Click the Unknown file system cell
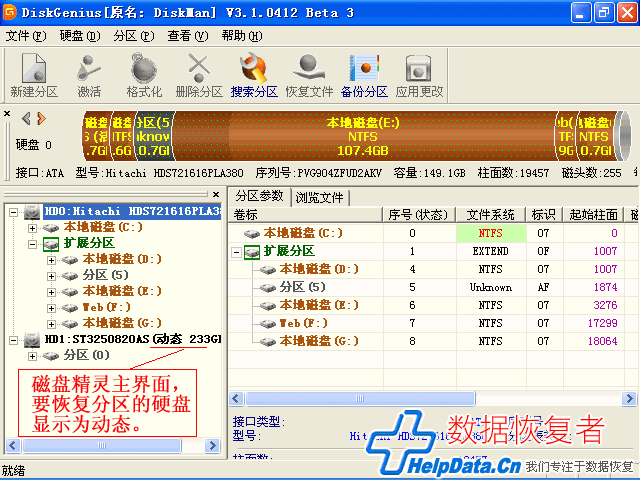Screen dimensions: 640x480 tap(491, 287)
